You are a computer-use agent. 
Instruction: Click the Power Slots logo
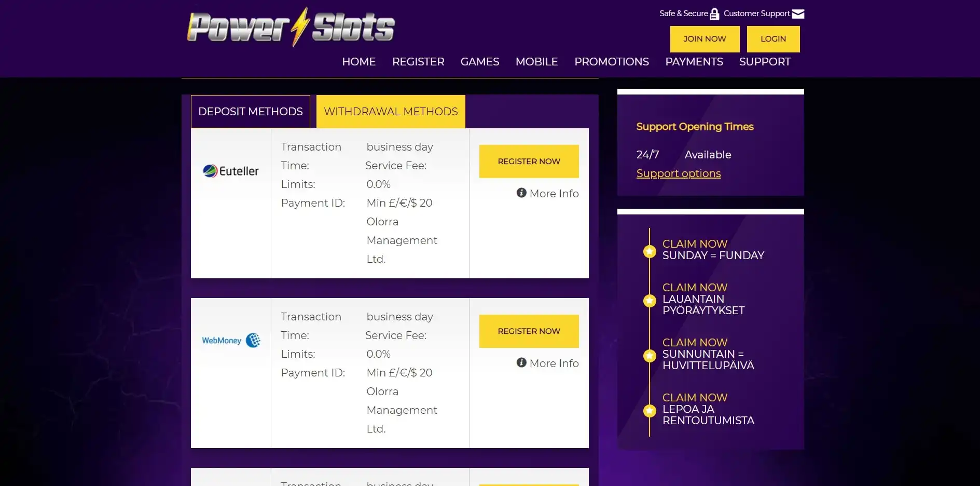pos(291,27)
